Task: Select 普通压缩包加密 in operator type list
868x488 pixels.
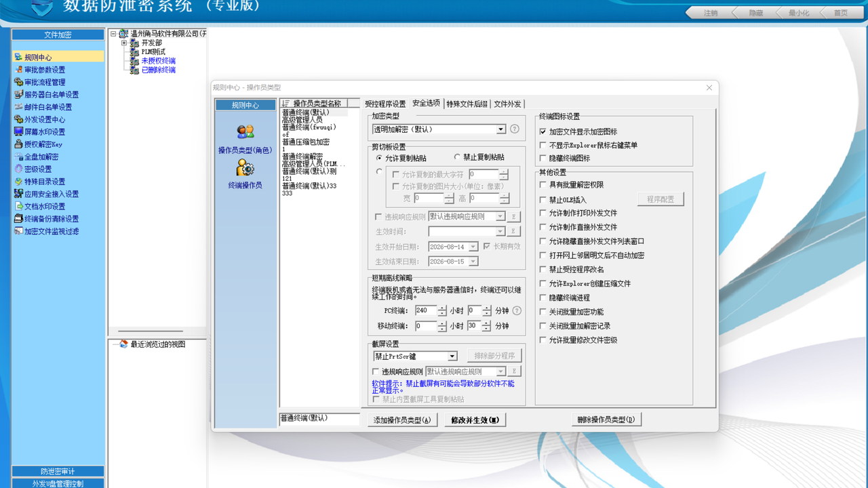Action: tap(306, 142)
